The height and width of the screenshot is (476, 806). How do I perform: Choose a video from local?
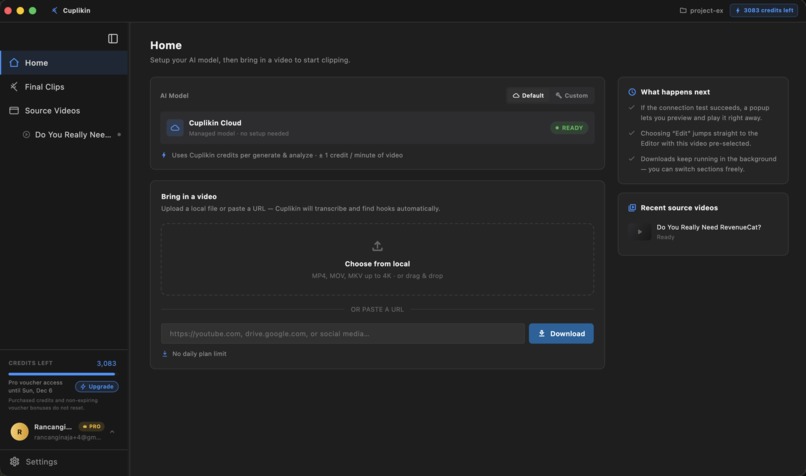pyautogui.click(x=377, y=259)
